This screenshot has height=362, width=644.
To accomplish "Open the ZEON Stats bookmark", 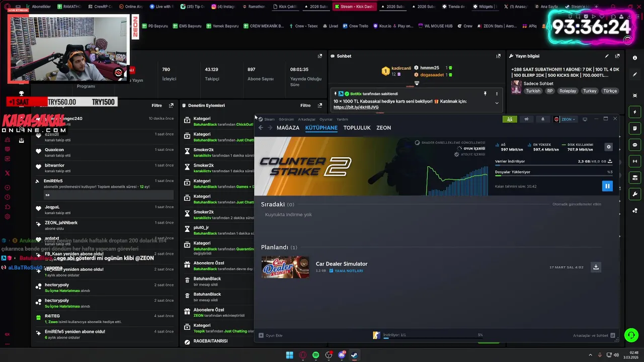I will tap(497, 26).
